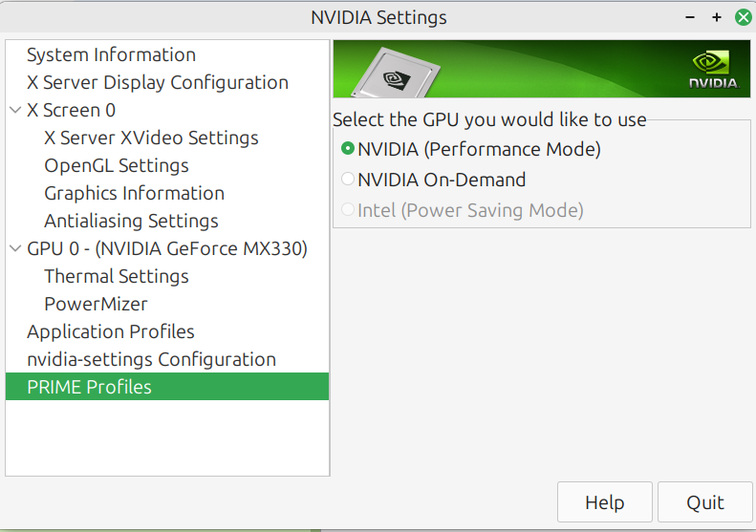This screenshot has height=532, width=756.
Task: Open the PowerMizer page
Action: [96, 304]
